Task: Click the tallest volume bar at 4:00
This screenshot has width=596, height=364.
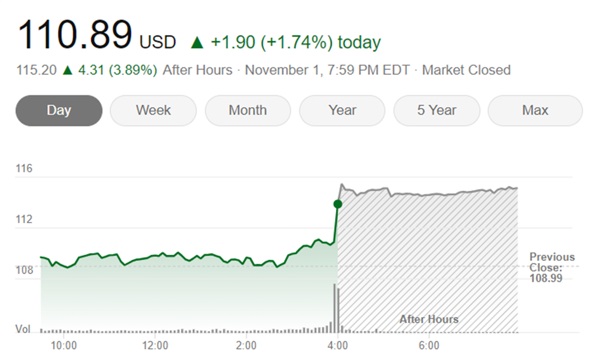Action: (335, 308)
